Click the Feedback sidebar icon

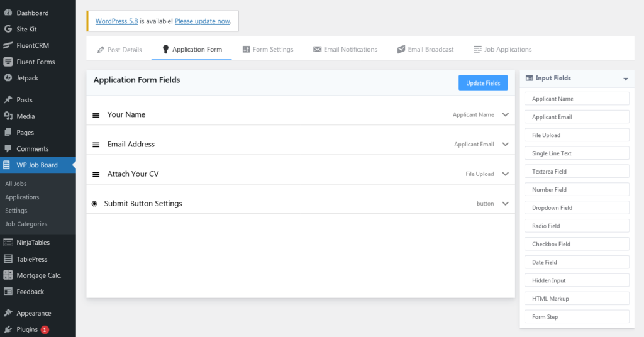click(8, 292)
